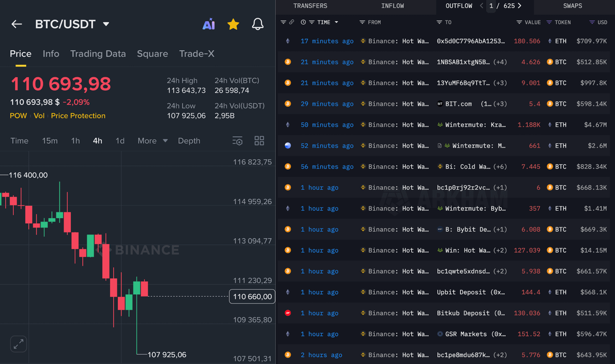Filter the TO column
Viewport: 615px width, 364px height.
[x=439, y=23]
